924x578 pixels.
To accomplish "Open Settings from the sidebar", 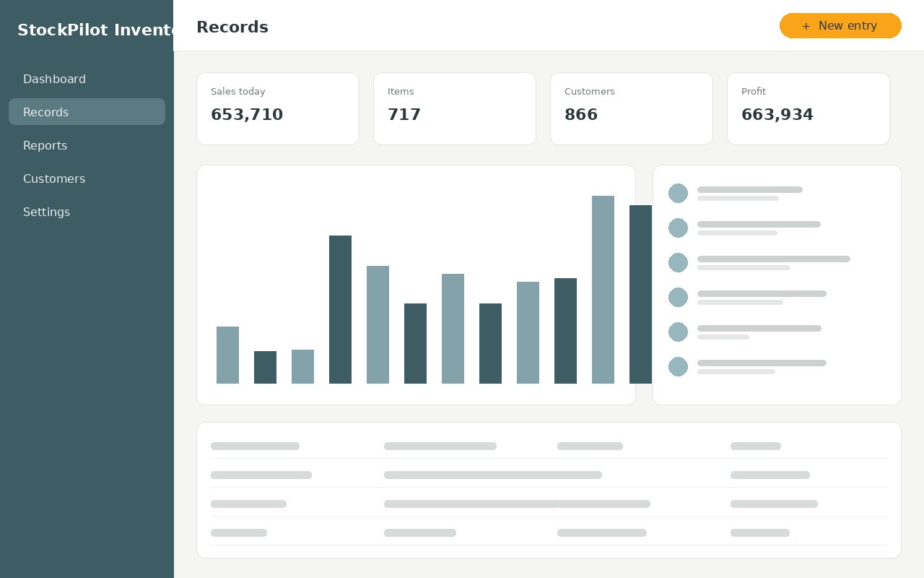I will click(x=87, y=212).
